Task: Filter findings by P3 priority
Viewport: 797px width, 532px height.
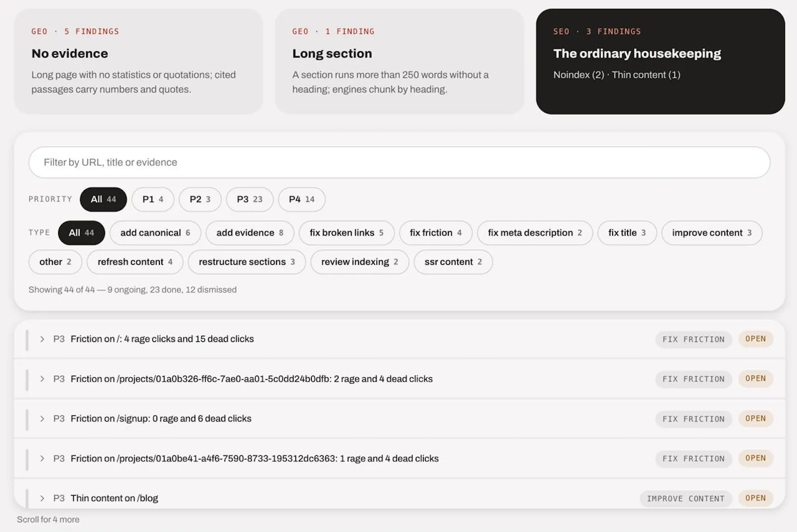Action: [x=250, y=199]
